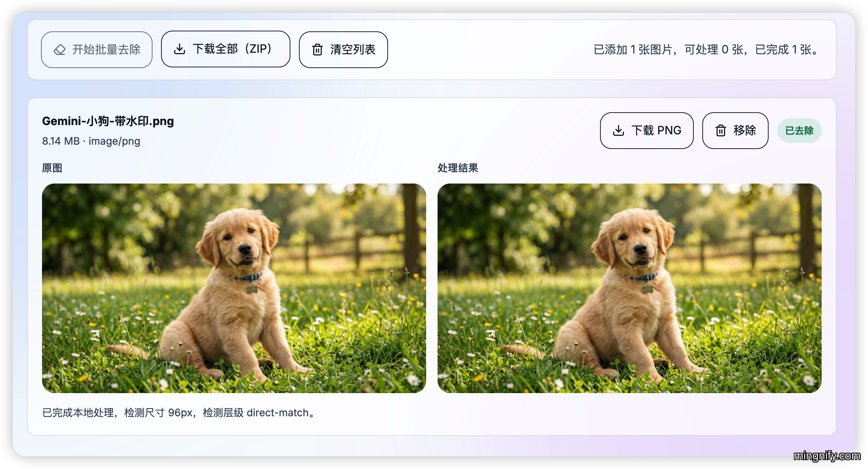This screenshot has width=868, height=469.
Task: Click the trash icon beside 移除
Action: [720, 130]
